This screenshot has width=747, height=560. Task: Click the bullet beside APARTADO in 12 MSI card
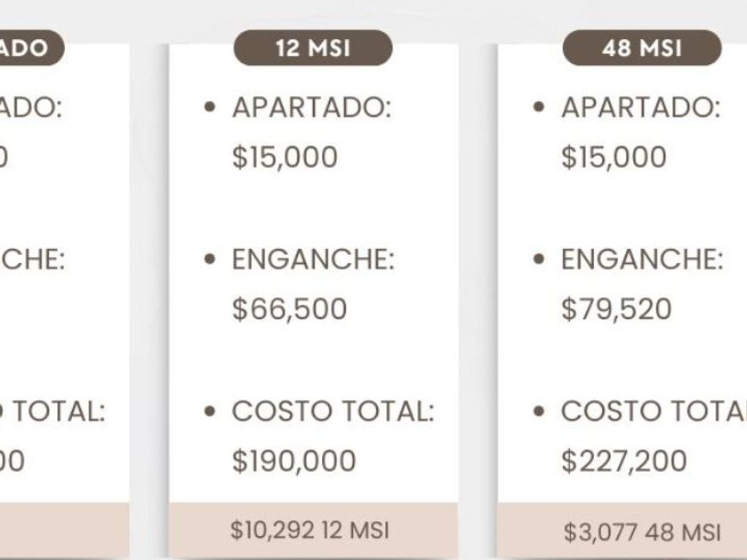coord(210,108)
